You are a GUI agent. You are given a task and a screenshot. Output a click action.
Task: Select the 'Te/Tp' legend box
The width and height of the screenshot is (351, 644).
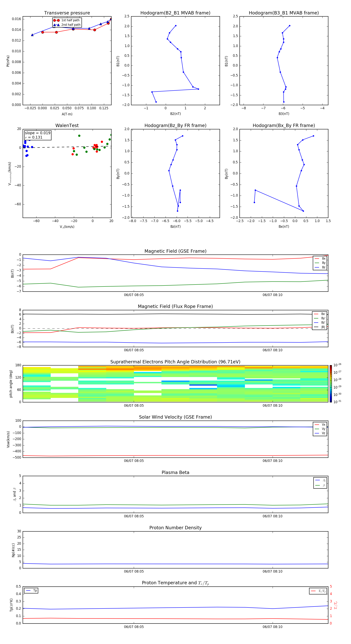318,591
